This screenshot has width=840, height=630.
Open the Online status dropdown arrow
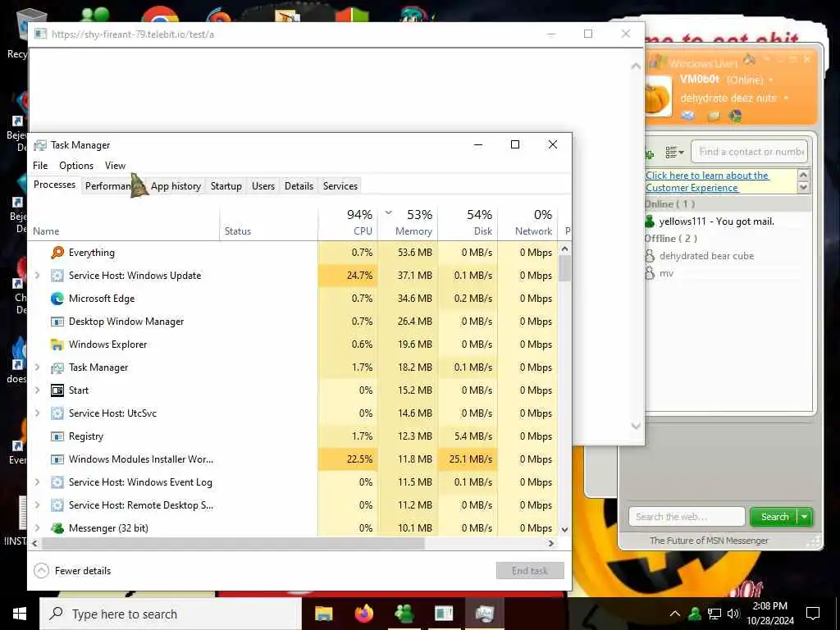[x=771, y=80]
